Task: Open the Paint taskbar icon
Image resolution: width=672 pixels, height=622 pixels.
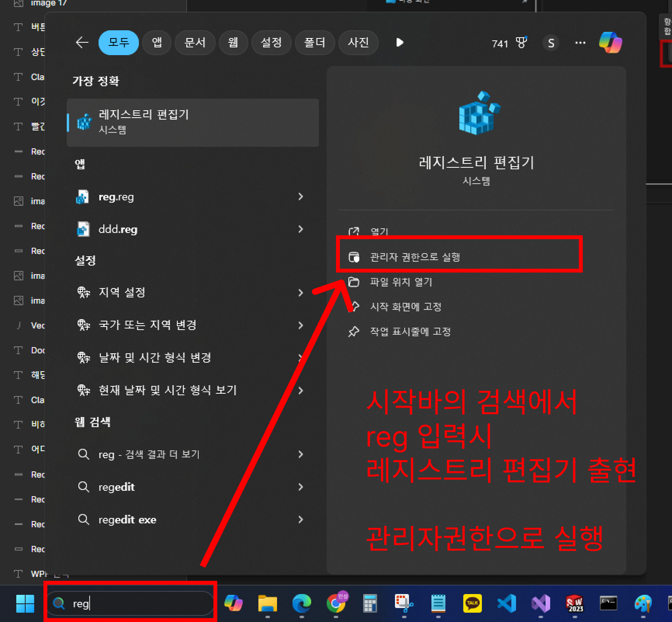Action: [x=643, y=603]
